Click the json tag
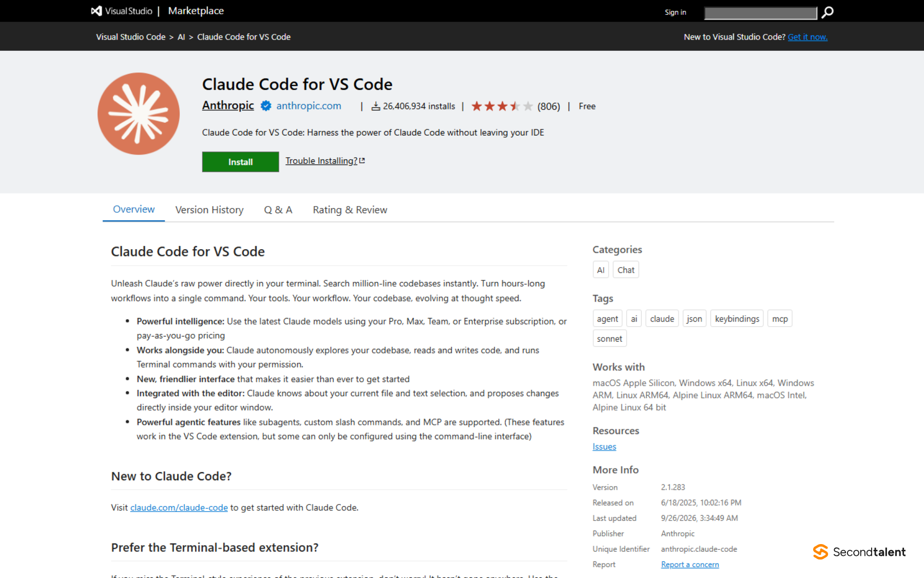 coord(695,319)
